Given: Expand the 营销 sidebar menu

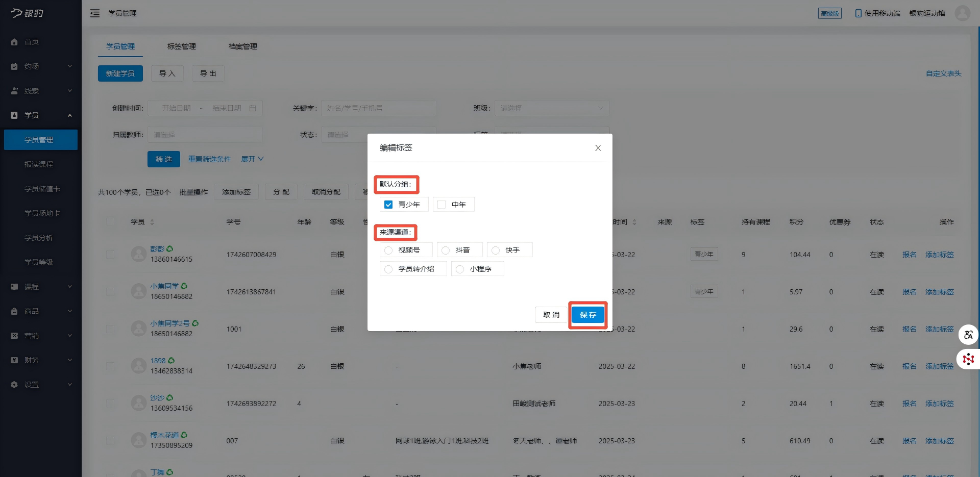Looking at the screenshot, I should 70,336.
